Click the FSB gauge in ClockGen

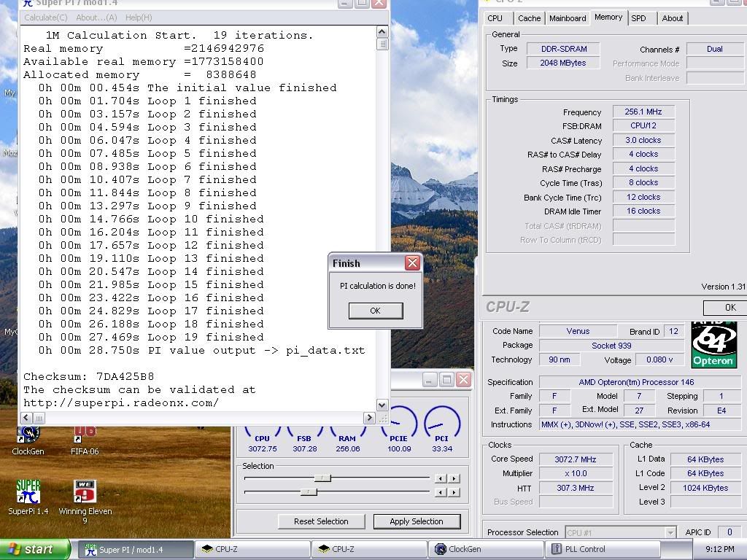pyautogui.click(x=304, y=438)
